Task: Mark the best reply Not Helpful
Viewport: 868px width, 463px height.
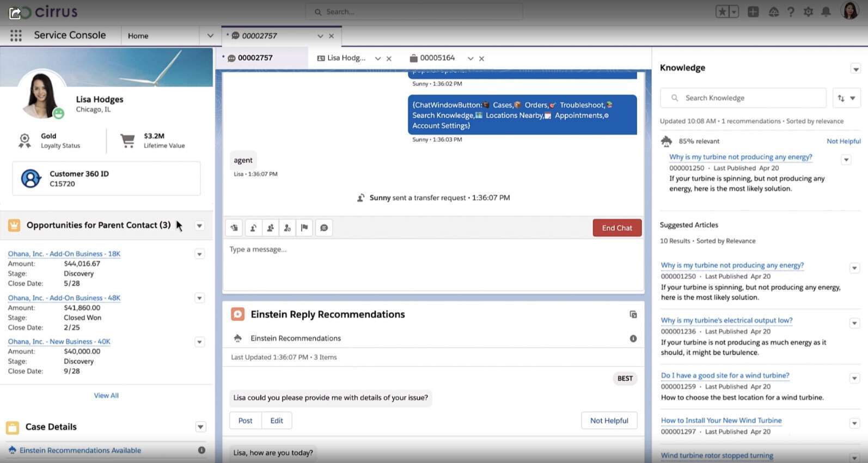Action: [609, 421]
